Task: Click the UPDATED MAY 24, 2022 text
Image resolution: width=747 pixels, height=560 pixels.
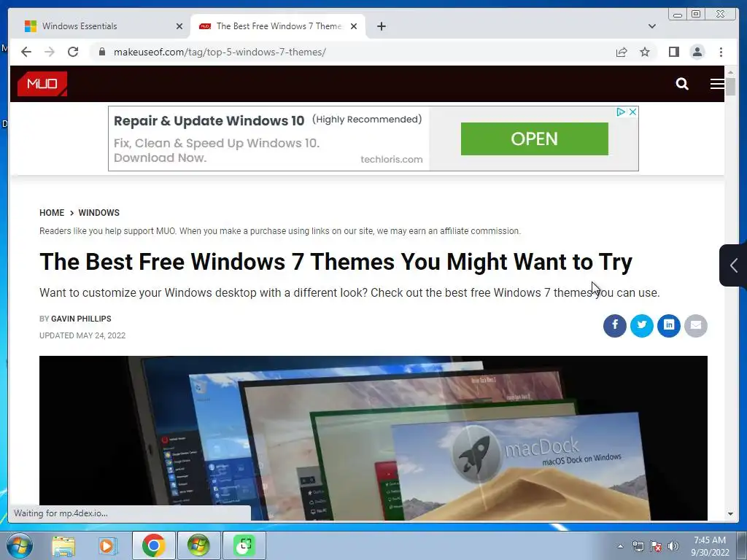Action: click(x=82, y=335)
